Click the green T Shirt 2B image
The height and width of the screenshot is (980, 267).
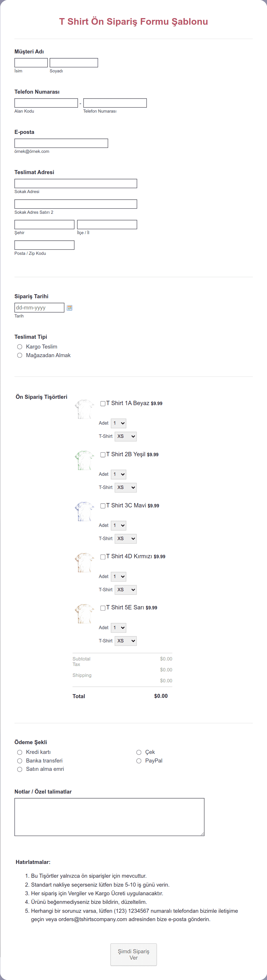(x=84, y=460)
